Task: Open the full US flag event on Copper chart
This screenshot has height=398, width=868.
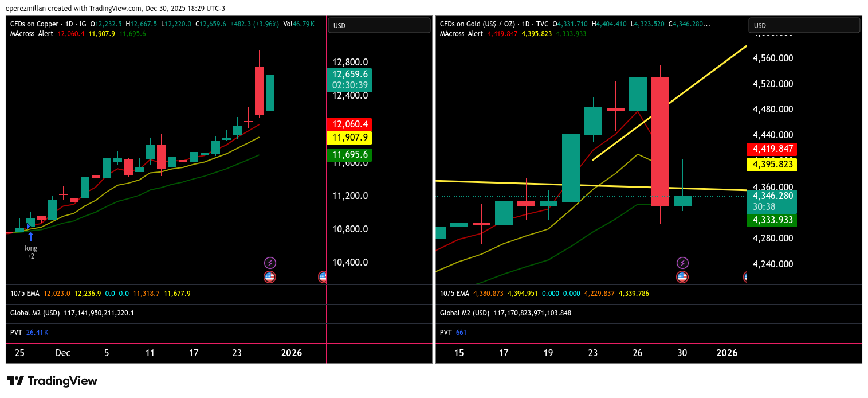Action: [270, 277]
